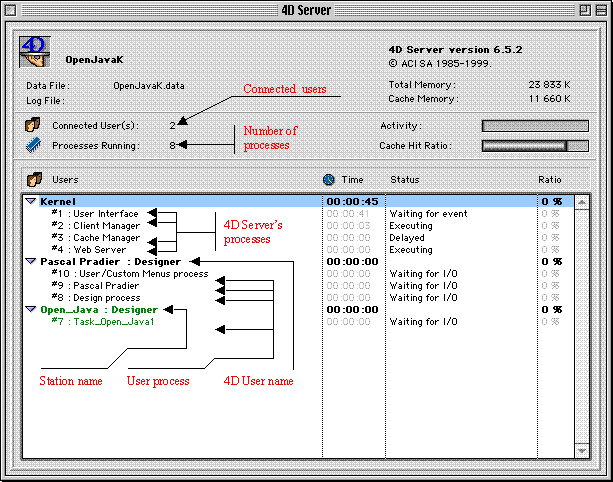Select the #10 : User/Custom Menus process
613x482 pixels.
129,274
